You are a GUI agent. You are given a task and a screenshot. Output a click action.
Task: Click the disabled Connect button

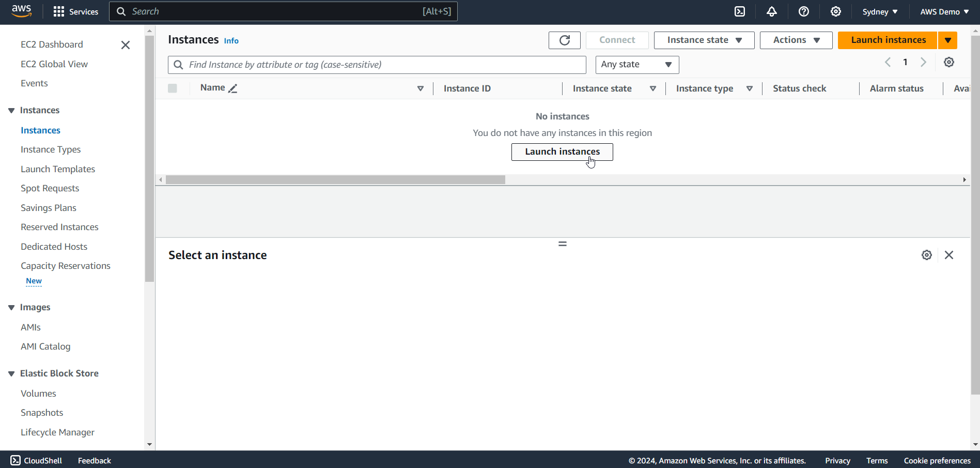click(x=617, y=40)
